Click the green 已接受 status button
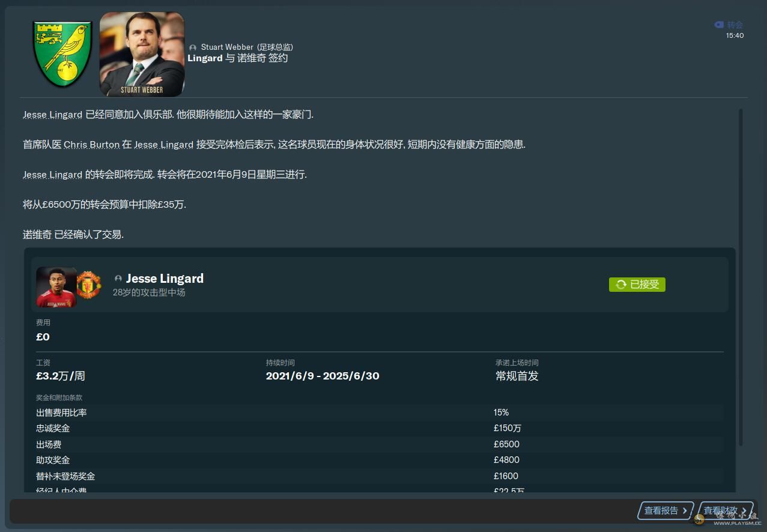Screen dimensions: 767x532 (x=637, y=285)
